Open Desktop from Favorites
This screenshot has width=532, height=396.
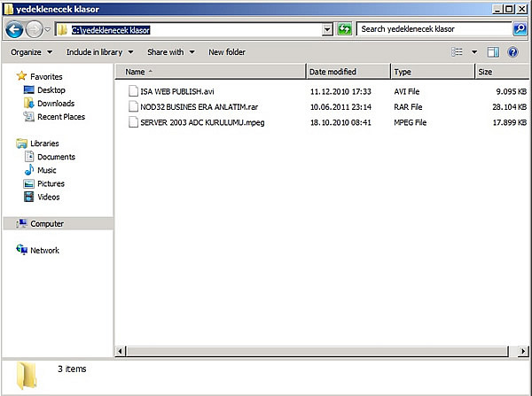point(51,90)
